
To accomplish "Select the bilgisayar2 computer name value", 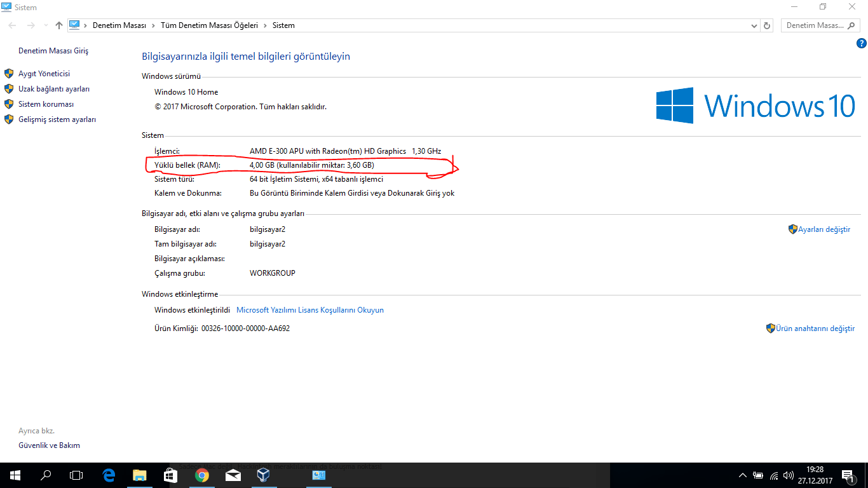I will (x=268, y=229).
